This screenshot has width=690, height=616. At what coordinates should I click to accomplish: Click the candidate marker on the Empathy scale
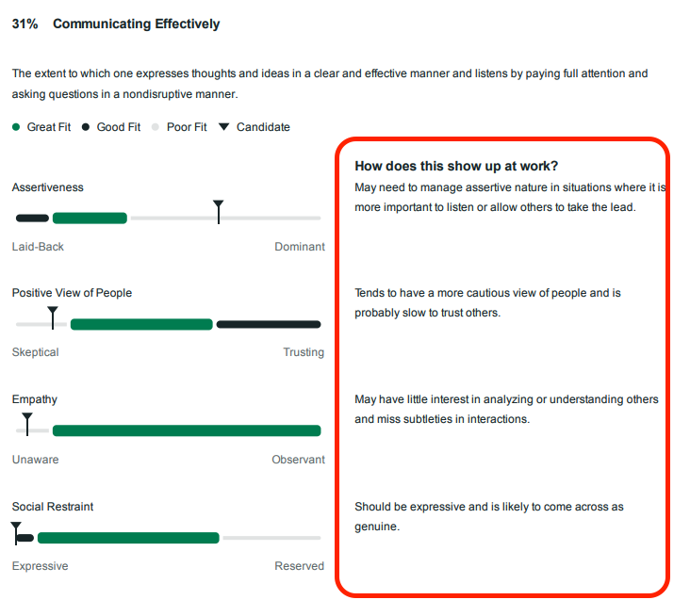27,423
